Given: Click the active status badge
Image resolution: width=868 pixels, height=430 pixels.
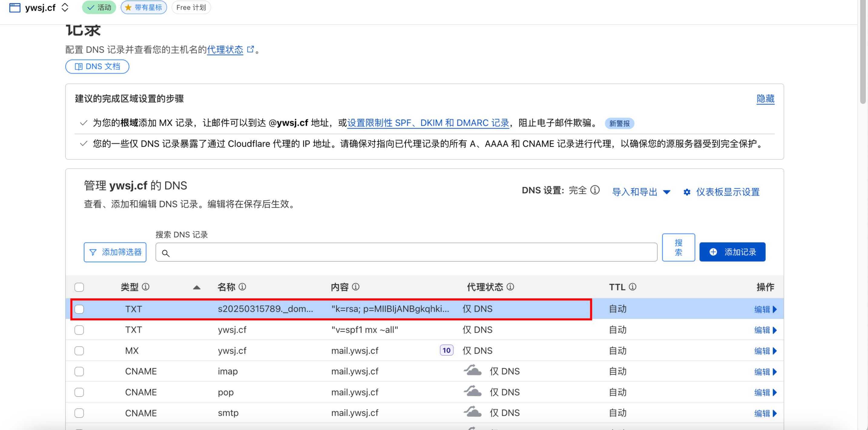Looking at the screenshot, I should click(99, 7).
